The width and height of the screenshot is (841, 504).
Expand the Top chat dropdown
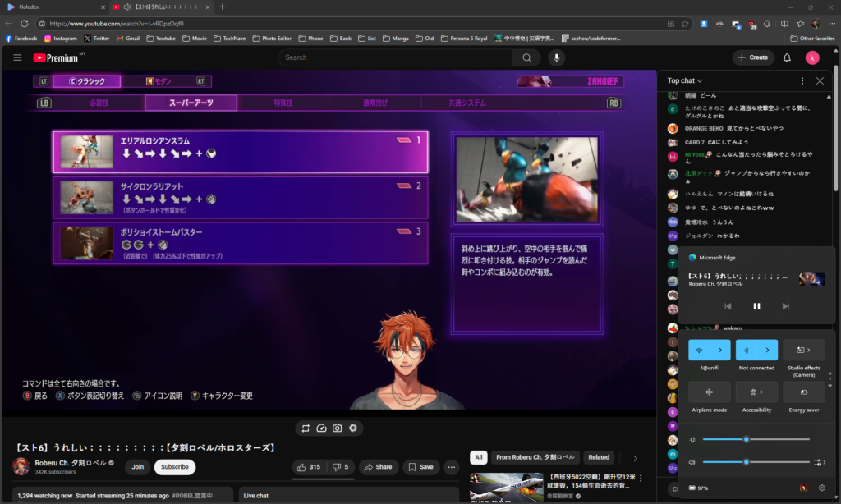point(685,81)
